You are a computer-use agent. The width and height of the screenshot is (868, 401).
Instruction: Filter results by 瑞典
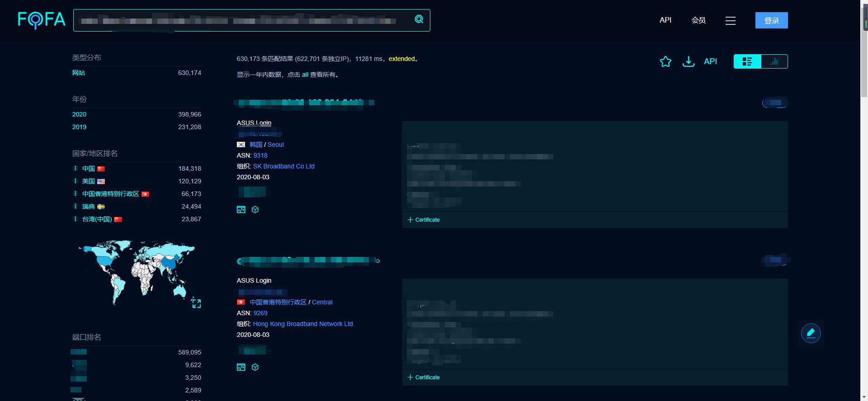click(89, 206)
